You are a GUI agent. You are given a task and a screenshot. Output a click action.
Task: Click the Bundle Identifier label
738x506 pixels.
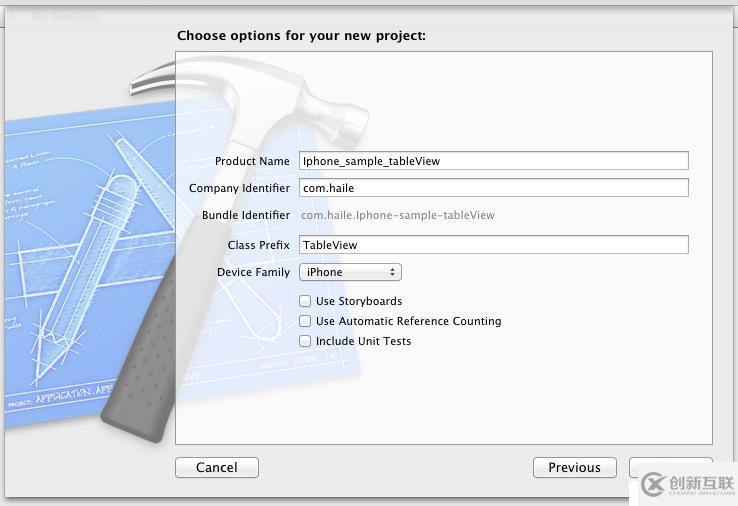coord(246,215)
